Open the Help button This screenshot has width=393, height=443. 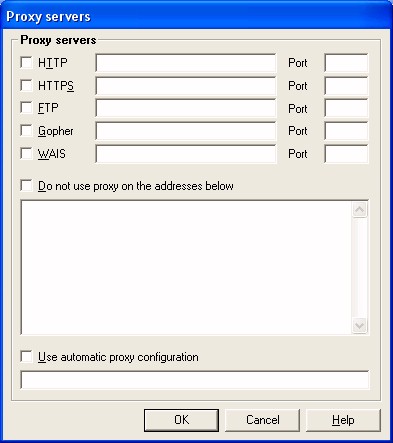point(343,420)
